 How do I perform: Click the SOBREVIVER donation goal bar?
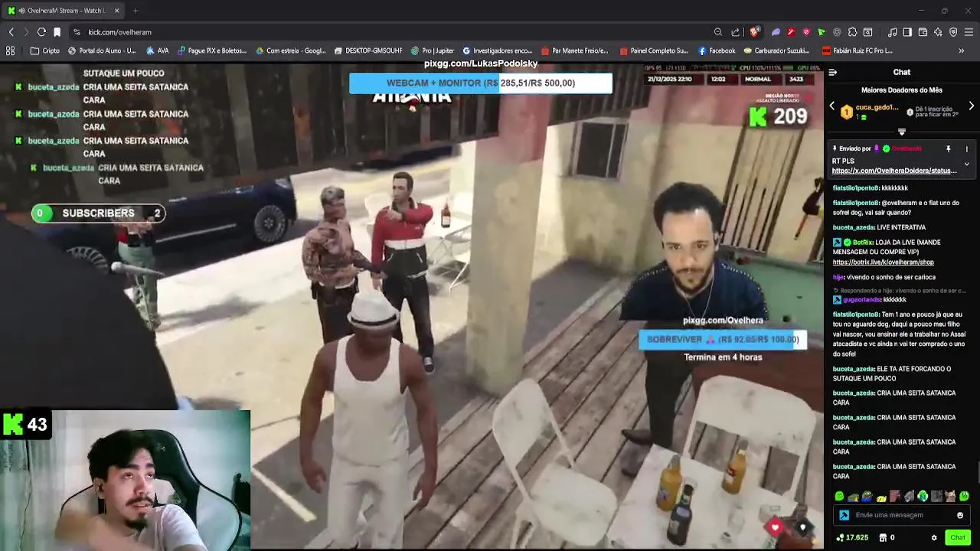[723, 339]
